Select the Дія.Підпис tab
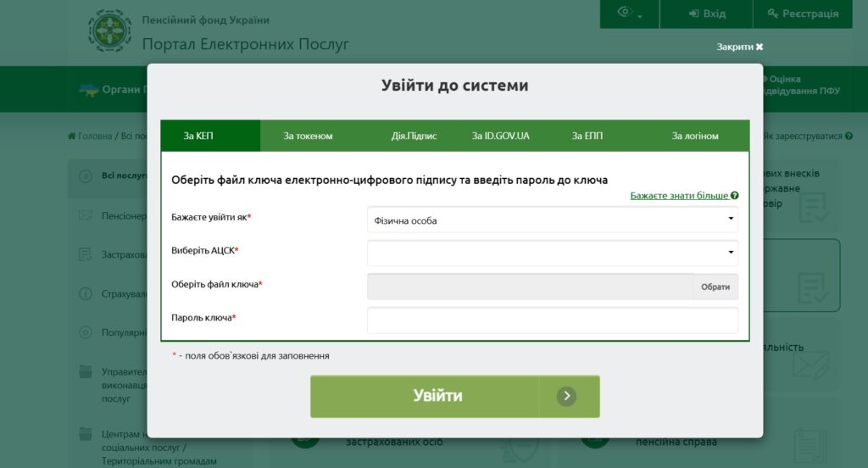Screen dimensions: 868x468 (x=414, y=136)
